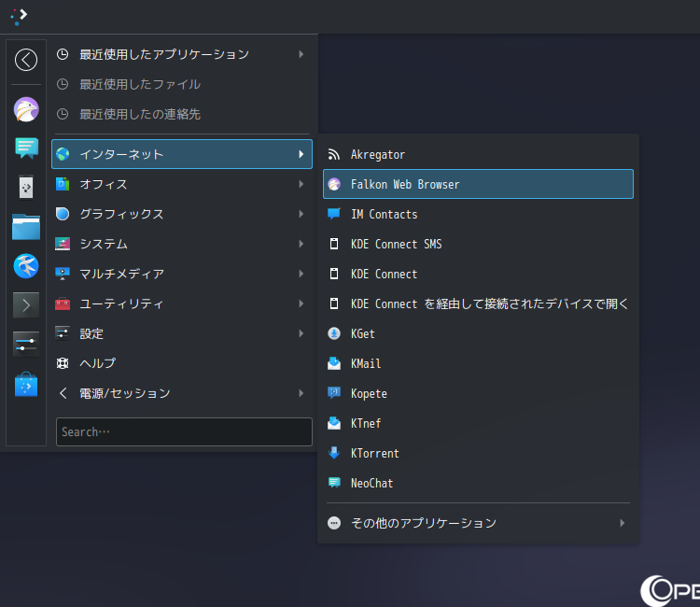Image resolution: width=700 pixels, height=607 pixels.
Task: Click the 電源/セッション back chevron icon
Action: point(63,393)
